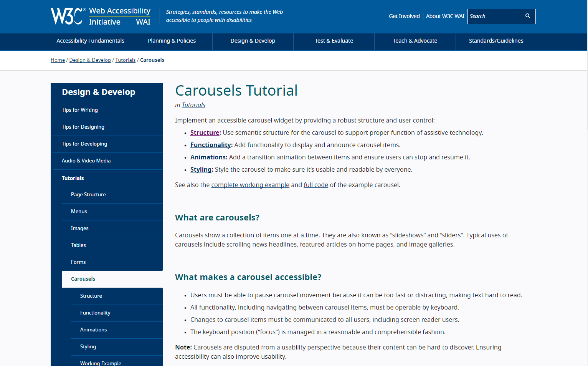Image resolution: width=588 pixels, height=366 pixels.
Task: Open the Teach & Advocate menu
Action: click(415, 41)
